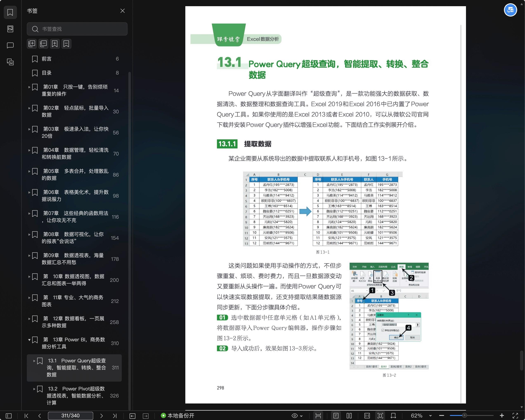This screenshot has height=420, width=525.
Task: Click the zoom slider handle
Action: pyautogui.click(x=464, y=415)
